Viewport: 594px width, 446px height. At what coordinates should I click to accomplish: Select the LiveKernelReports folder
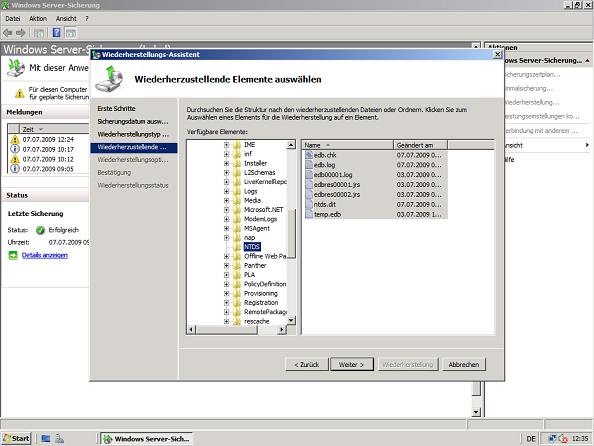click(265, 182)
